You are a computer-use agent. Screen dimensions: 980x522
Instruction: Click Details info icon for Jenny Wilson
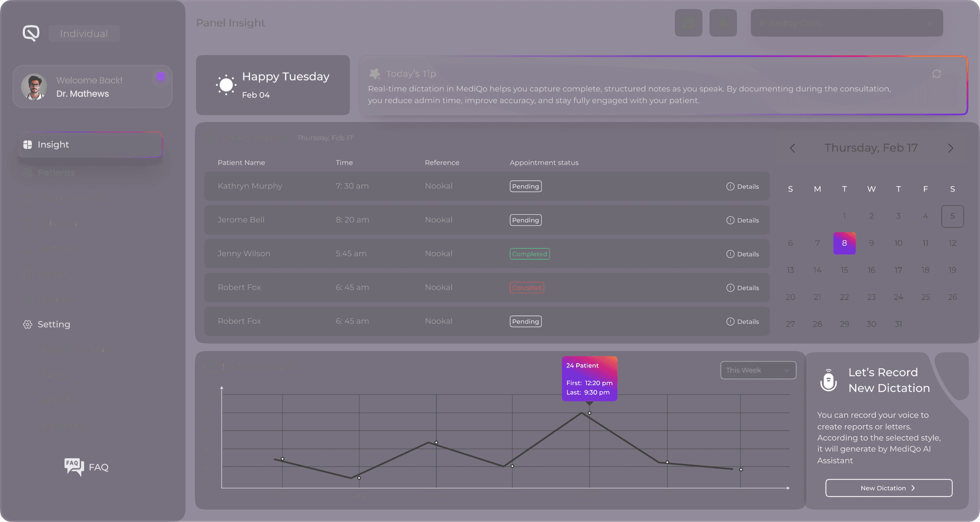730,254
